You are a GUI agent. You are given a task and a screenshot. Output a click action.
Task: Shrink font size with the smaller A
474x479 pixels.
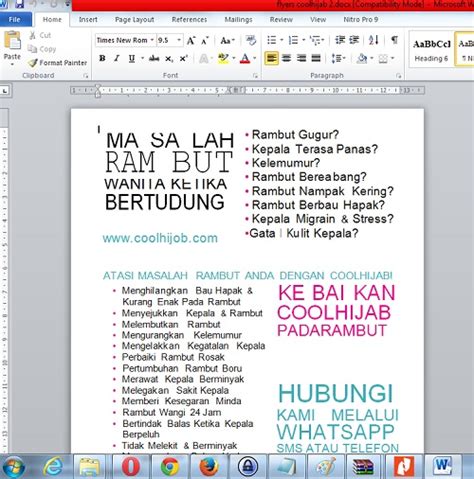[205, 41]
